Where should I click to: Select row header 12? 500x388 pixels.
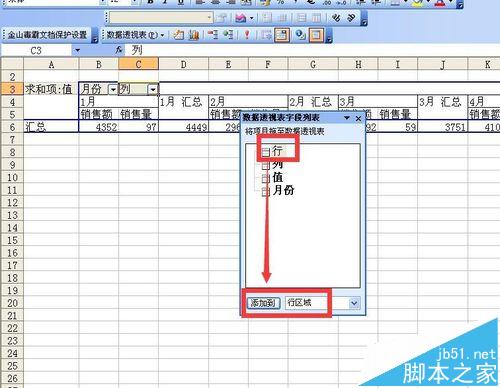[12, 202]
